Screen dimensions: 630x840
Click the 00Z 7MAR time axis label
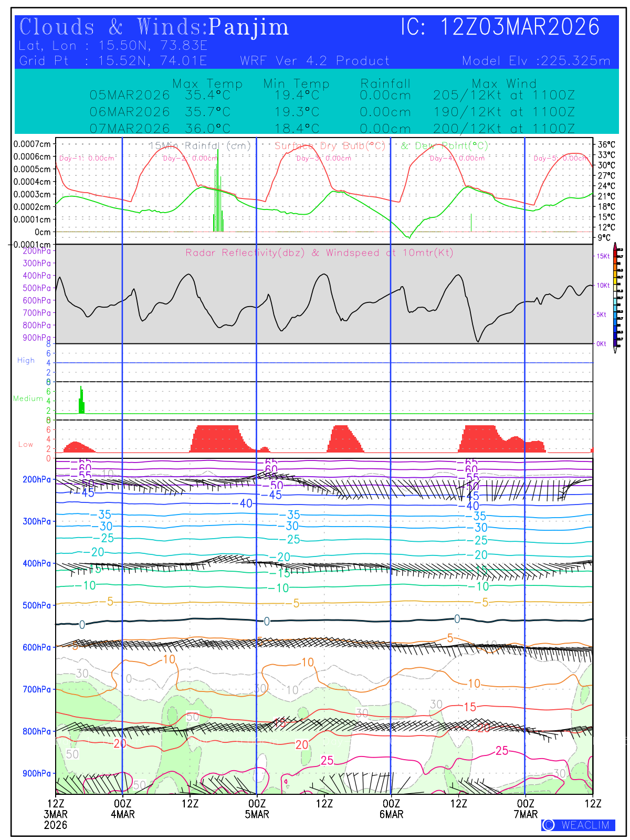(x=526, y=809)
